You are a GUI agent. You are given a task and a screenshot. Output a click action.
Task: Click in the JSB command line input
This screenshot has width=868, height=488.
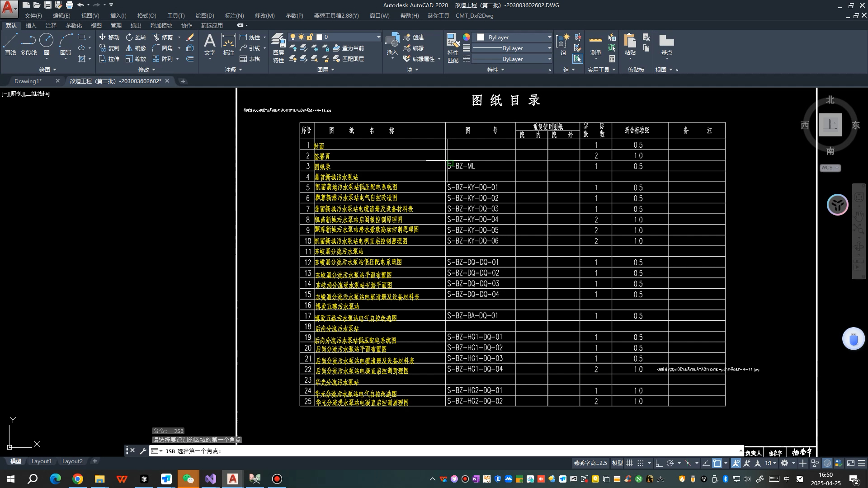pyautogui.click(x=407, y=451)
